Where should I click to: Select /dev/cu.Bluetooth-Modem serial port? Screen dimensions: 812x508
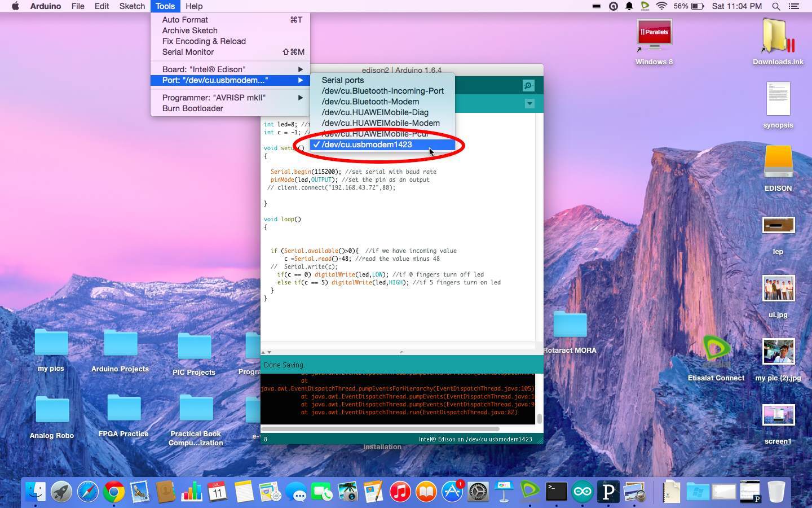pos(382,102)
